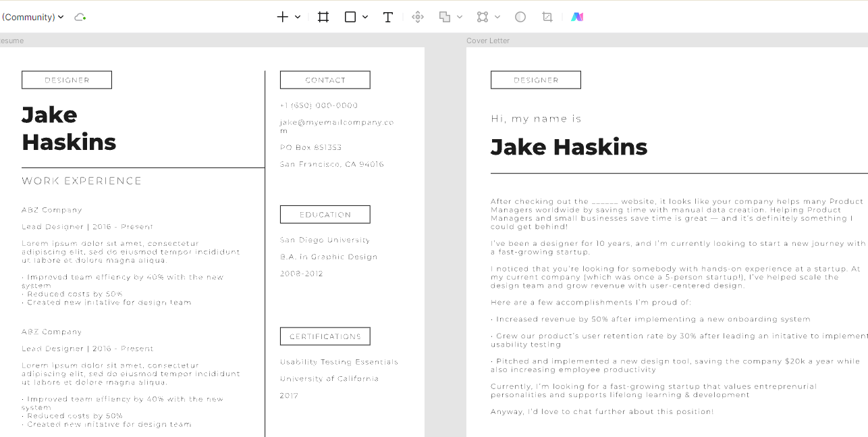The width and height of the screenshot is (868, 437).
Task: Click the San Francisco, CA 94016 text
Action: pos(332,164)
